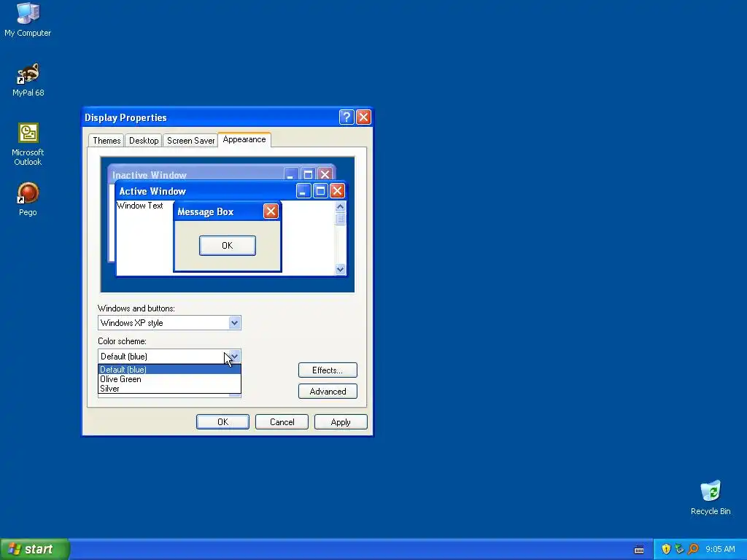Click the Advanced button
Viewport: 747px width, 560px height.
(x=328, y=392)
